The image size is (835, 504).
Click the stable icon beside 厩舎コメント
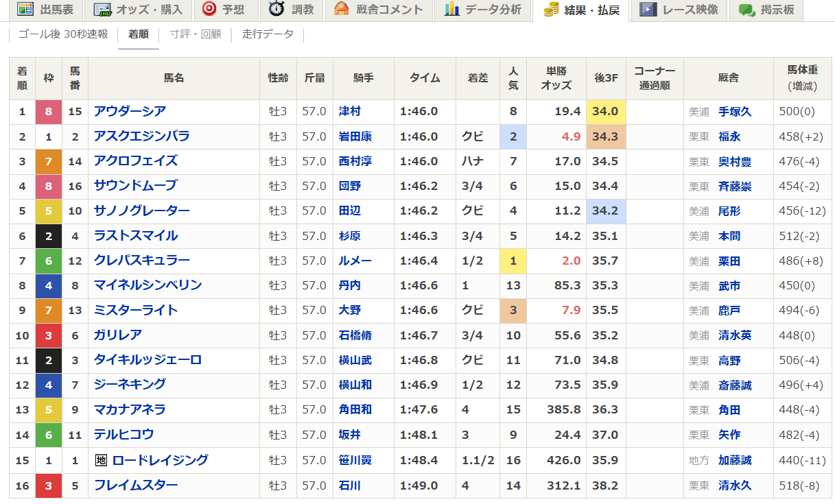pyautogui.click(x=342, y=9)
